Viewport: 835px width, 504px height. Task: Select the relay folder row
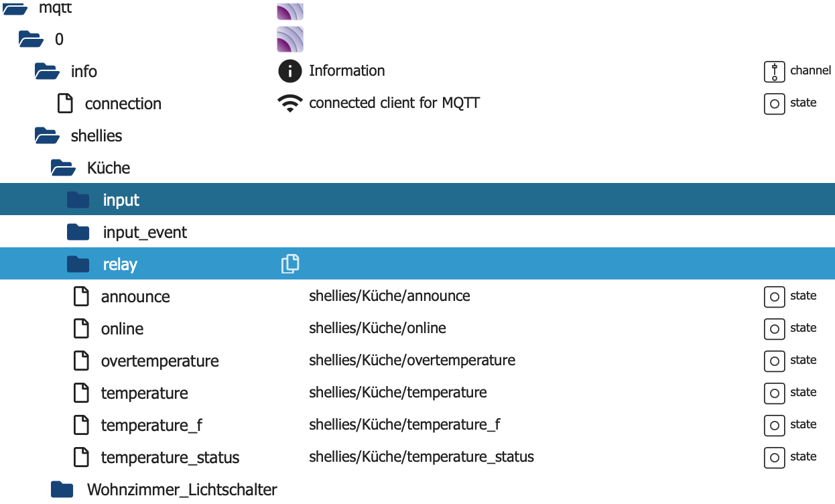coord(417,264)
